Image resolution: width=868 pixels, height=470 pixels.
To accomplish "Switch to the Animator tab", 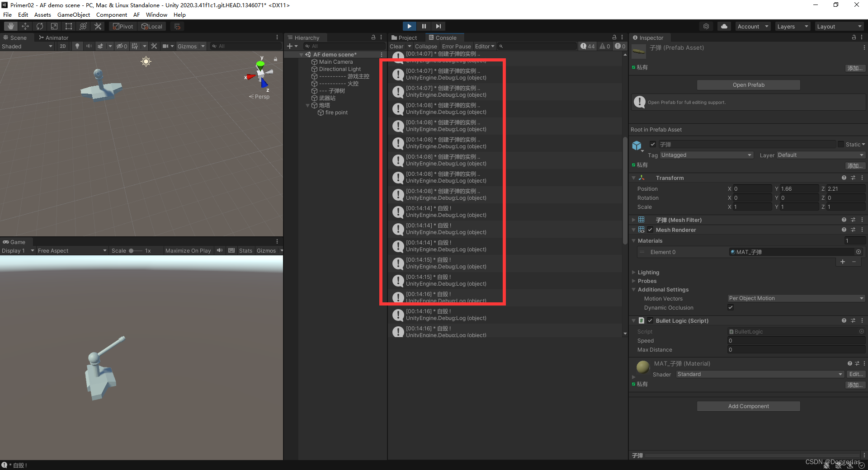I will pos(53,38).
